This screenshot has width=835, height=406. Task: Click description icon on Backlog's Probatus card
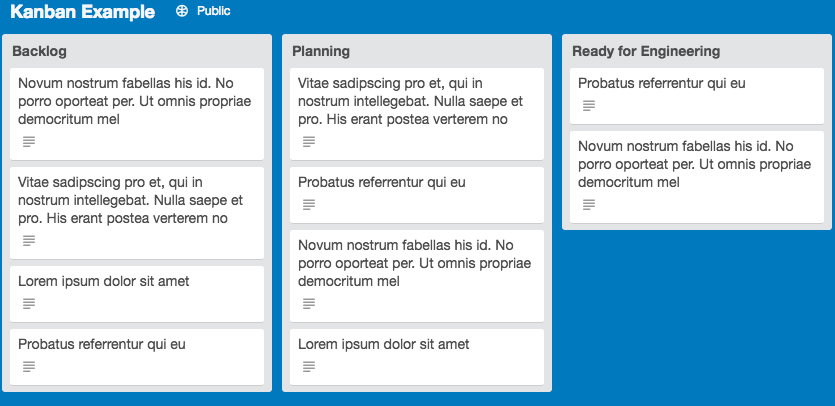pyautogui.click(x=29, y=367)
